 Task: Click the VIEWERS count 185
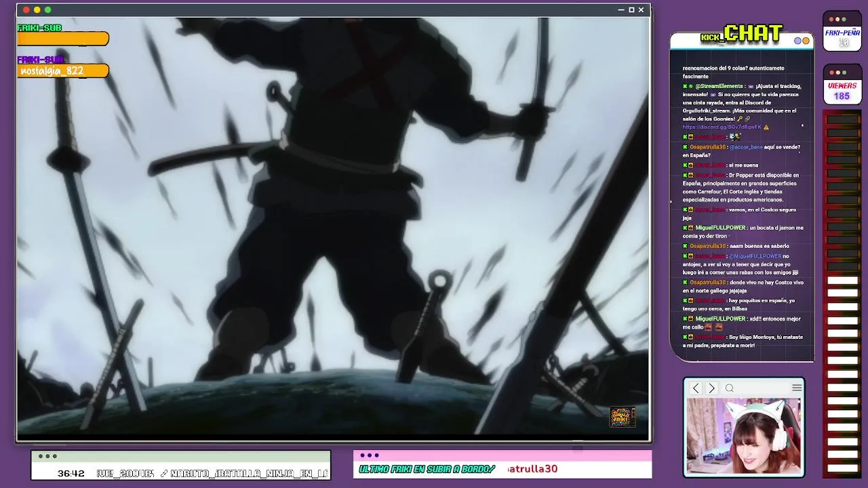tap(842, 96)
